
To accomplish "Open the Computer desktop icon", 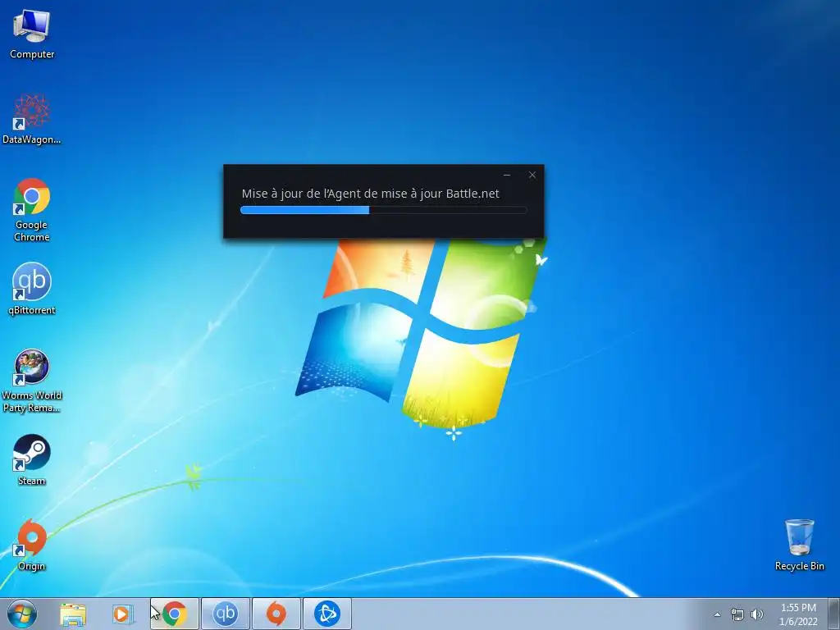I will point(32,34).
